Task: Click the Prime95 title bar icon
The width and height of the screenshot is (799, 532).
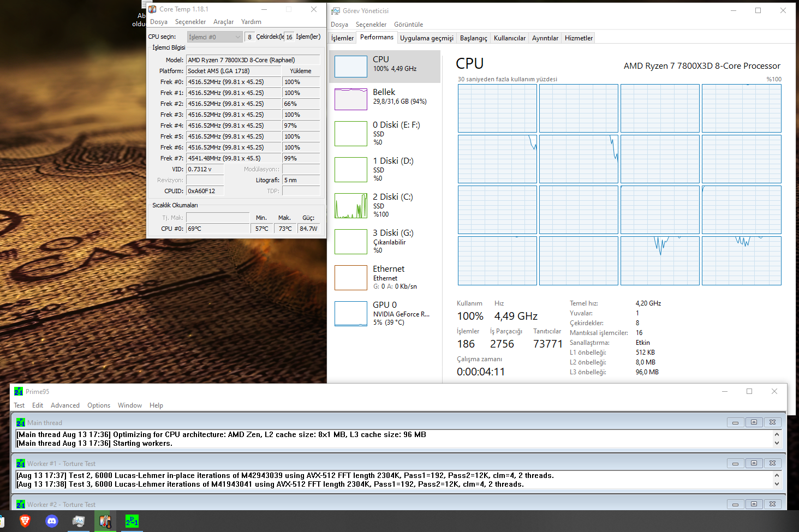Action: [19, 391]
